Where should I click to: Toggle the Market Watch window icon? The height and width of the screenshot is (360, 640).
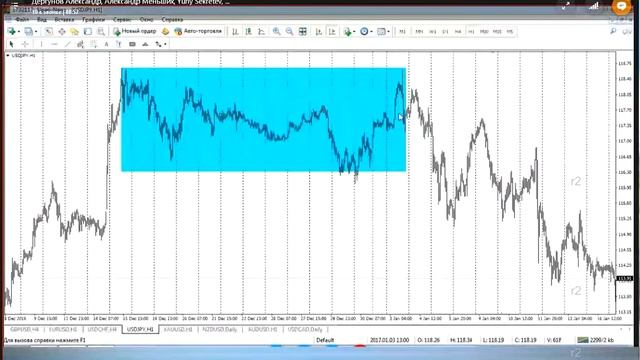click(49, 31)
